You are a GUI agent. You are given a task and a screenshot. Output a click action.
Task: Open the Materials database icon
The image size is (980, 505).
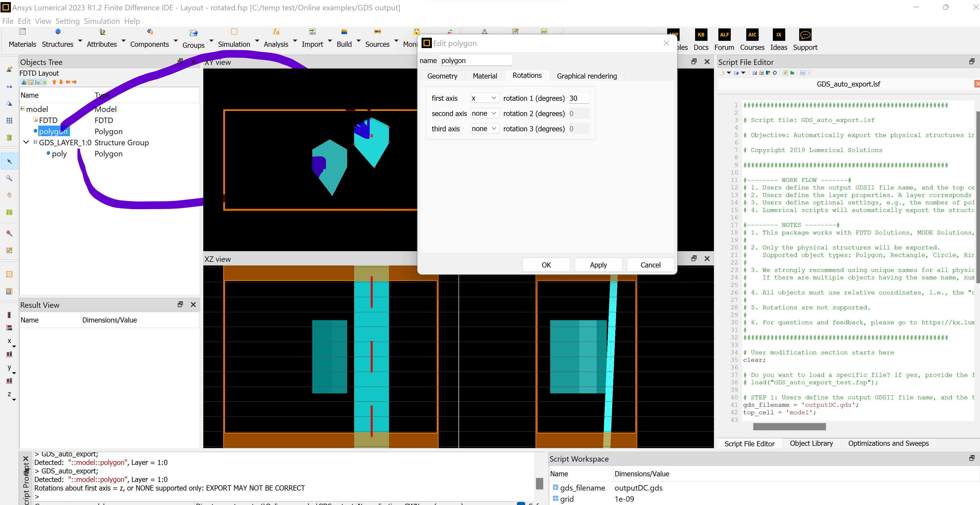click(22, 32)
